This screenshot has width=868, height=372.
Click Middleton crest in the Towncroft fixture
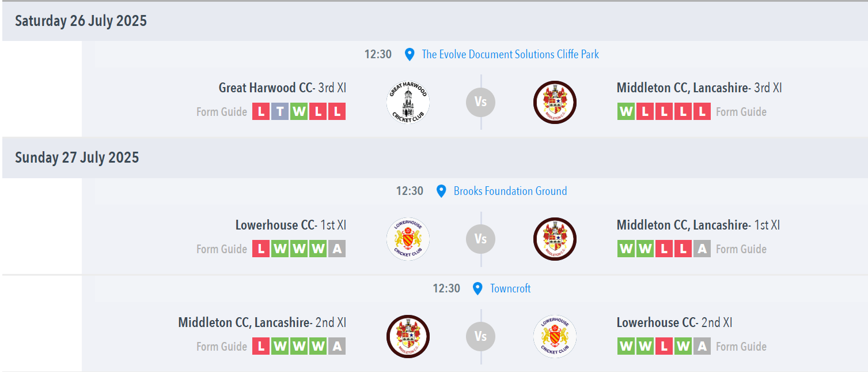(x=408, y=336)
